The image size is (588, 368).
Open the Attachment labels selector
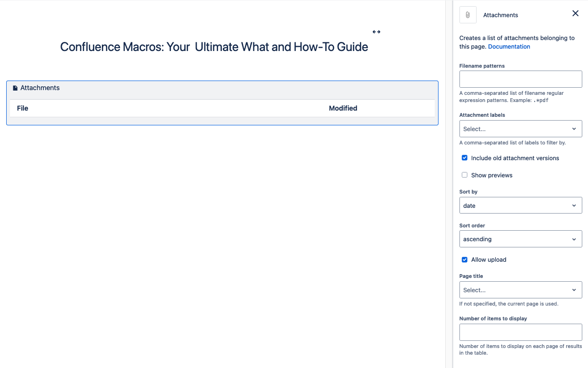tap(520, 129)
